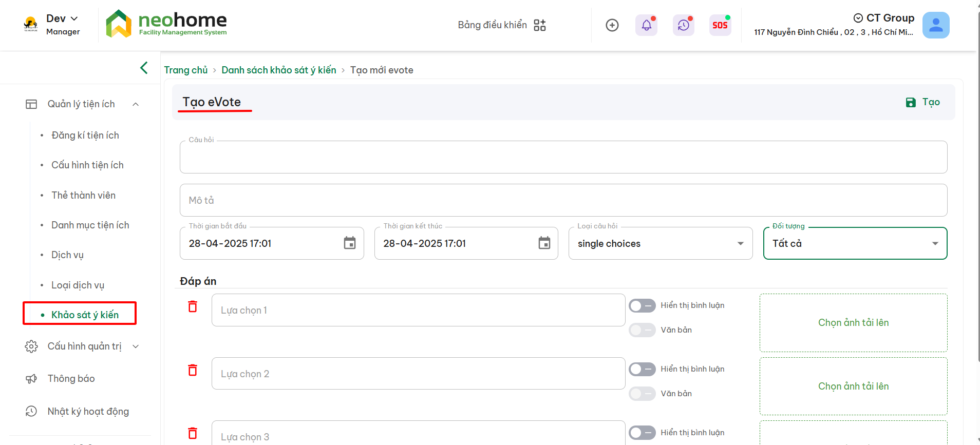Open the Loại câu hỏi single choices dropdown
The height and width of the screenshot is (445, 980).
point(661,243)
